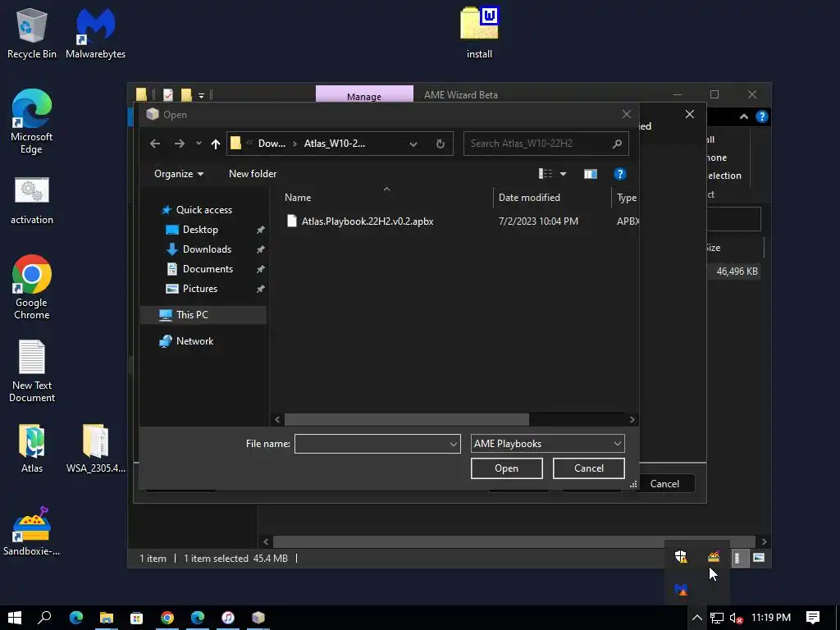Open the Organize dropdown menu

point(178,174)
